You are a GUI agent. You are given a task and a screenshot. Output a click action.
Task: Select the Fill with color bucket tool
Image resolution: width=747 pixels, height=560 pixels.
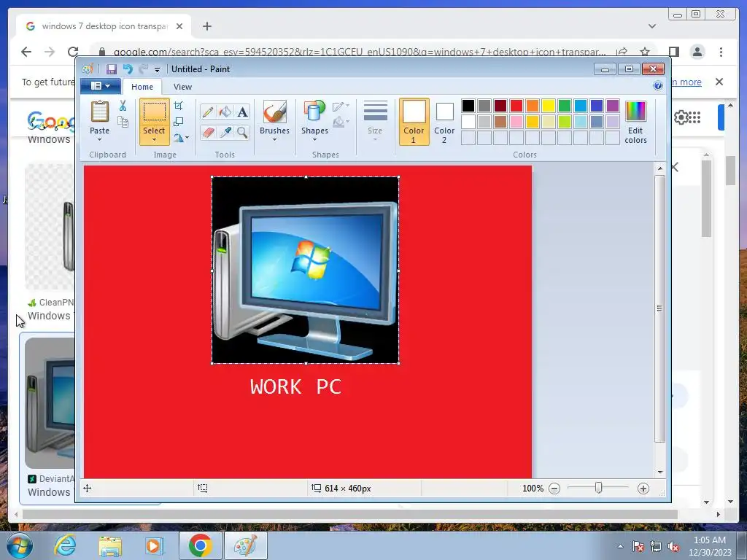[x=225, y=112]
